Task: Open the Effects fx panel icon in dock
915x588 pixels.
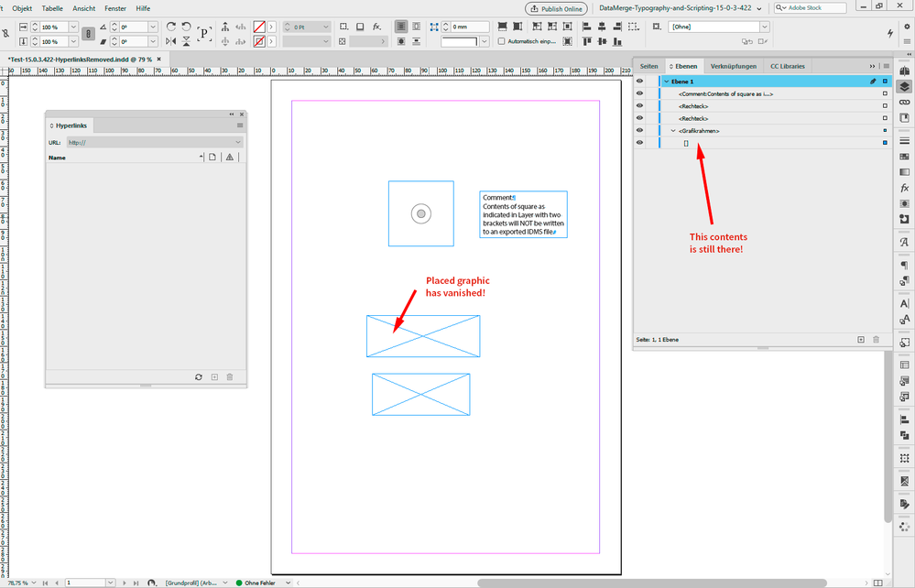Action: (x=905, y=188)
